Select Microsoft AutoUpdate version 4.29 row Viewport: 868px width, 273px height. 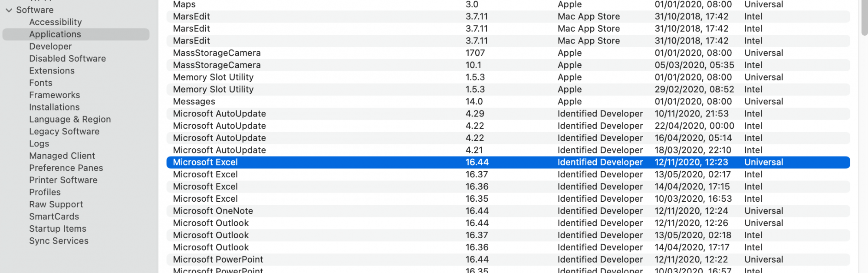point(508,114)
